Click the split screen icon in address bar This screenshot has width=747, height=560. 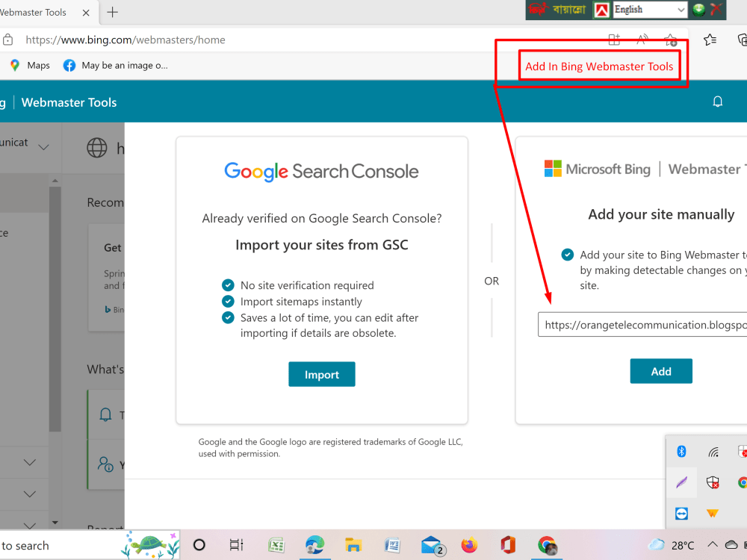coord(614,40)
